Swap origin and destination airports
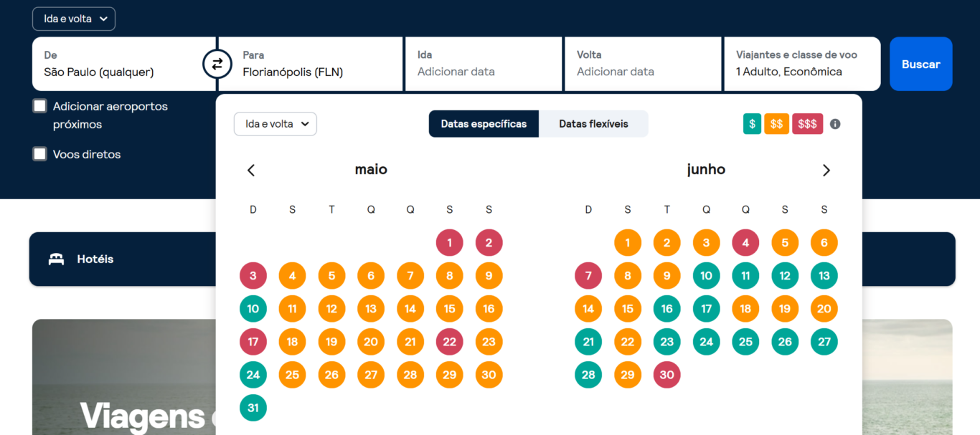Screen dimensions: 980x435 tap(217, 64)
